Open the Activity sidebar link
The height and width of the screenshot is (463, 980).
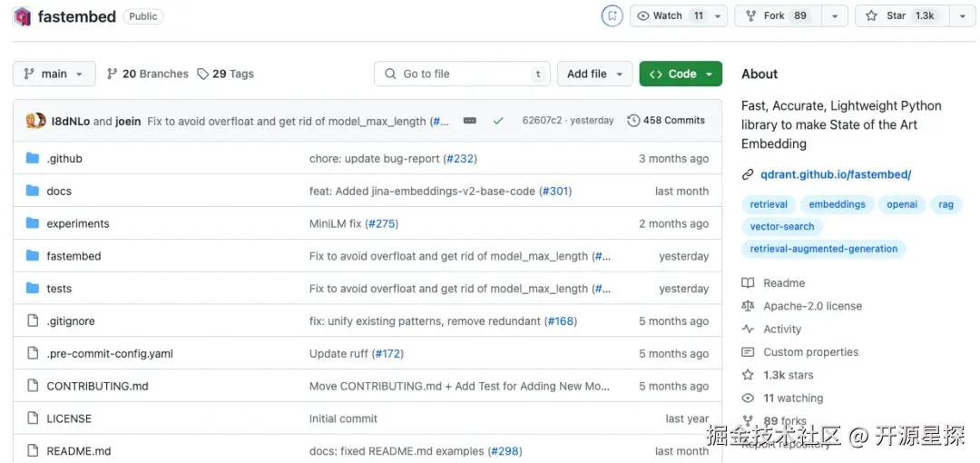(x=782, y=330)
